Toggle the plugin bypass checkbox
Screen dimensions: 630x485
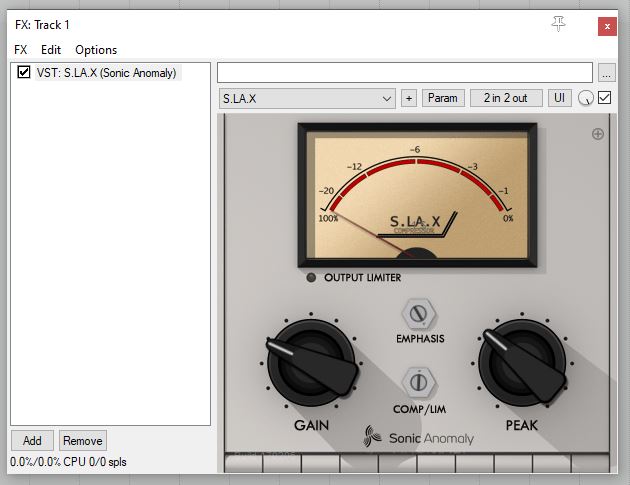coord(605,98)
